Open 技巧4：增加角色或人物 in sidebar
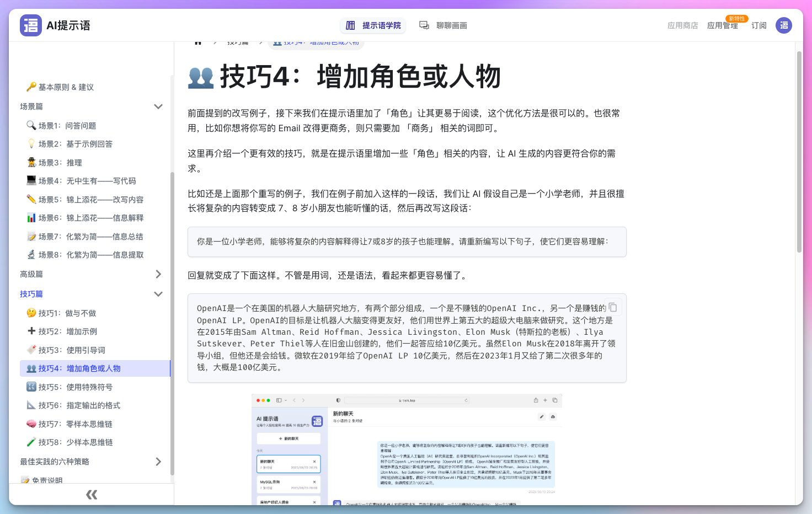The image size is (812, 514). pos(95,368)
